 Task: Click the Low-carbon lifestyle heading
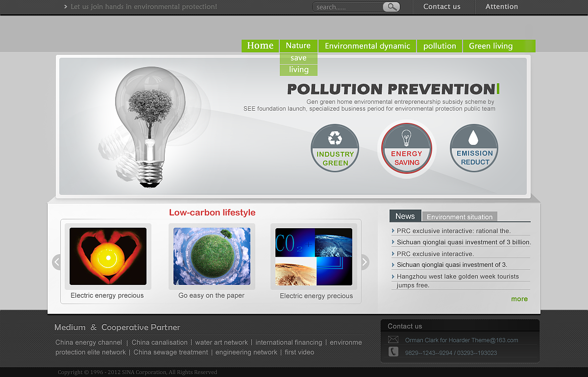pos(212,212)
